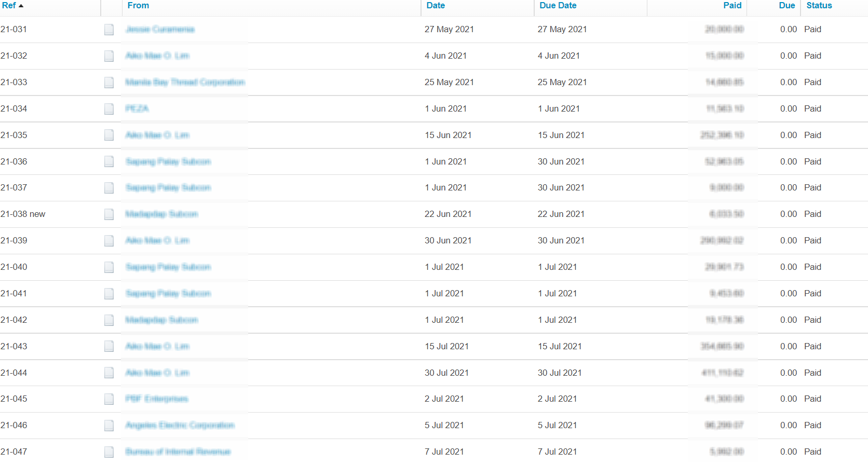Open file icon for bill 21-043

pos(109,346)
